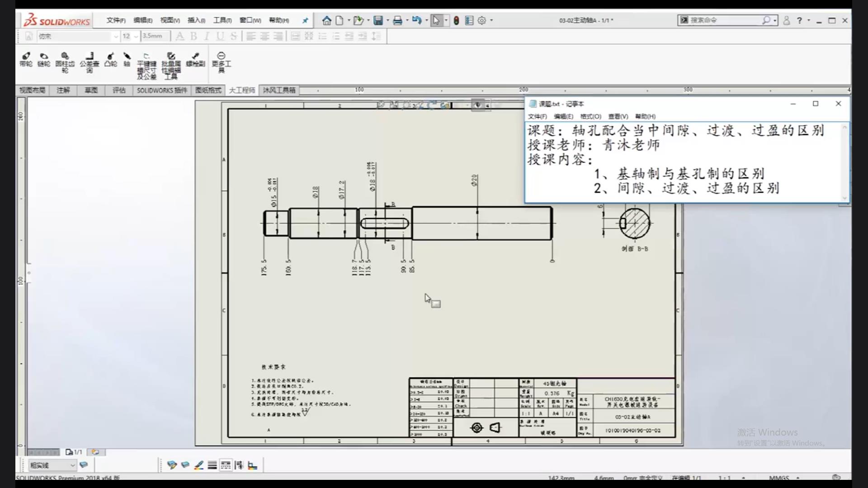Save the drawing with the Save icon
Screen dimensions: 868x488
[378, 20]
